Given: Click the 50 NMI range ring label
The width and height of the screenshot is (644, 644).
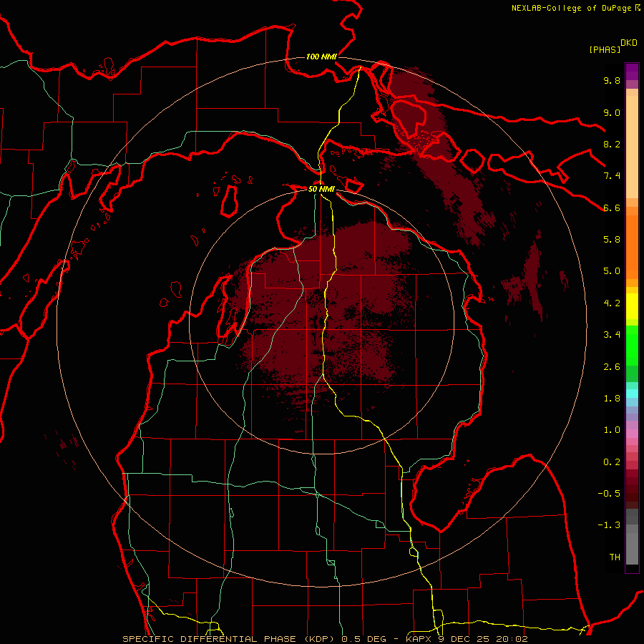Looking at the screenshot, I should click(321, 189).
